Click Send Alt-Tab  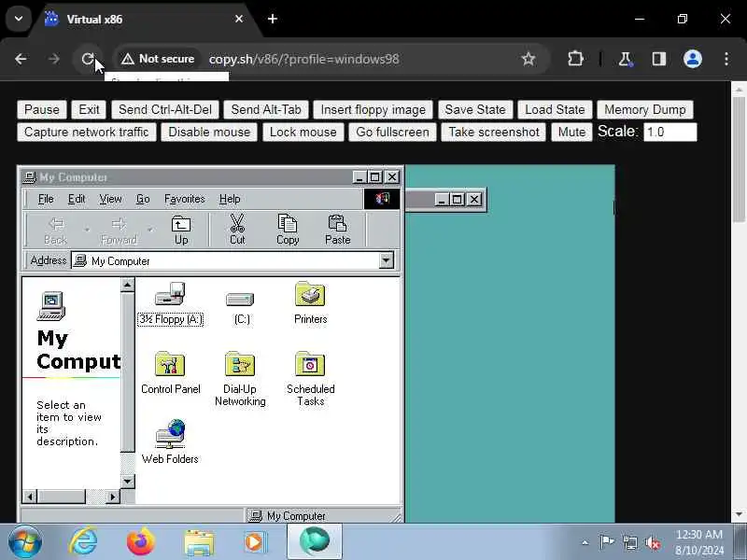266,109
